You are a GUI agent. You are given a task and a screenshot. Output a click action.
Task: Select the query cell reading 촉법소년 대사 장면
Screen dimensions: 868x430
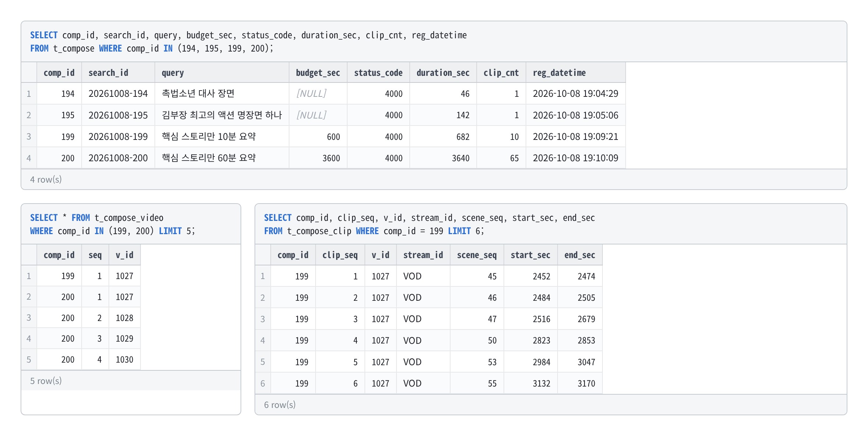pyautogui.click(x=222, y=94)
